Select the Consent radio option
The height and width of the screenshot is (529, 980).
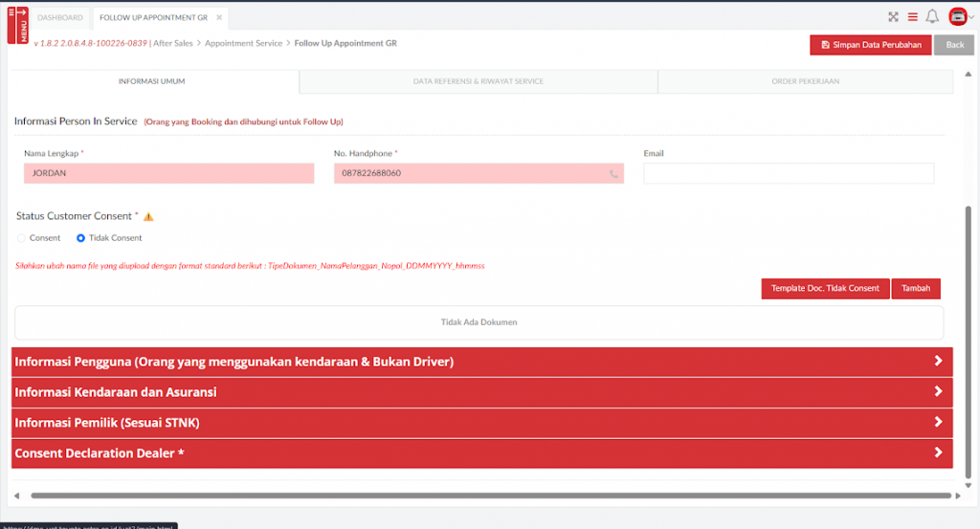pos(22,238)
